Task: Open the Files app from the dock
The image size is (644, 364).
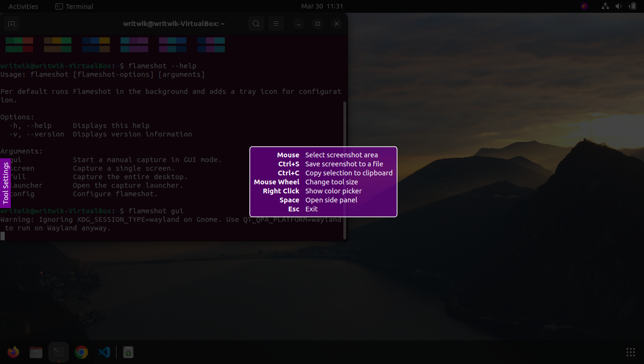Action: [36, 352]
